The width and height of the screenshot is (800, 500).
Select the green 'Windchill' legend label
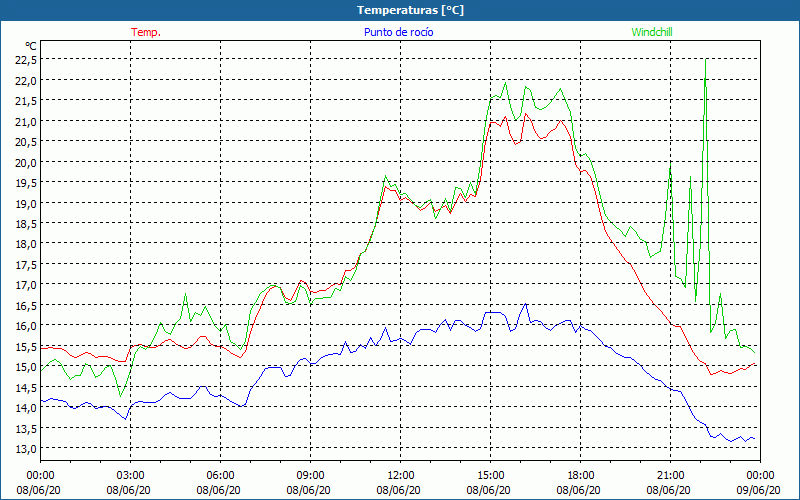pos(652,32)
